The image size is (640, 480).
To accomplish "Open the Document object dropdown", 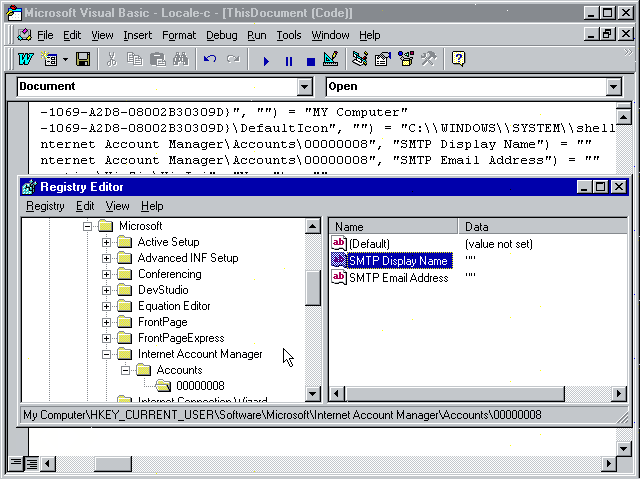I will (x=304, y=87).
